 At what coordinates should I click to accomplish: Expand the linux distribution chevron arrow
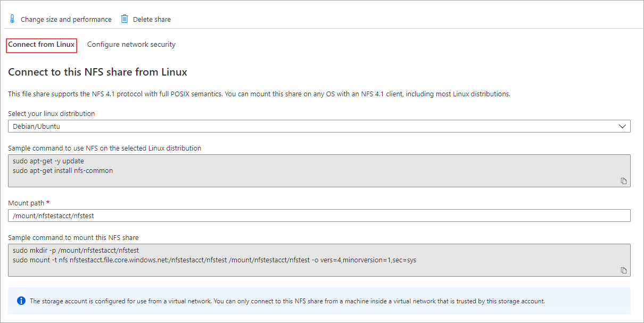coord(623,126)
